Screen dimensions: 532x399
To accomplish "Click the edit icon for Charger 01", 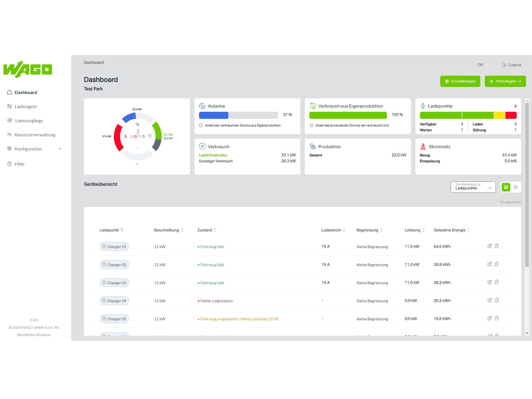I will click(x=489, y=246).
